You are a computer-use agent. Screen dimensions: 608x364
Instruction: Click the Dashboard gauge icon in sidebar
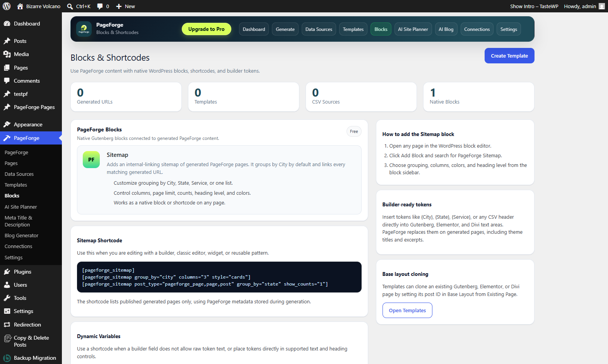click(x=7, y=24)
